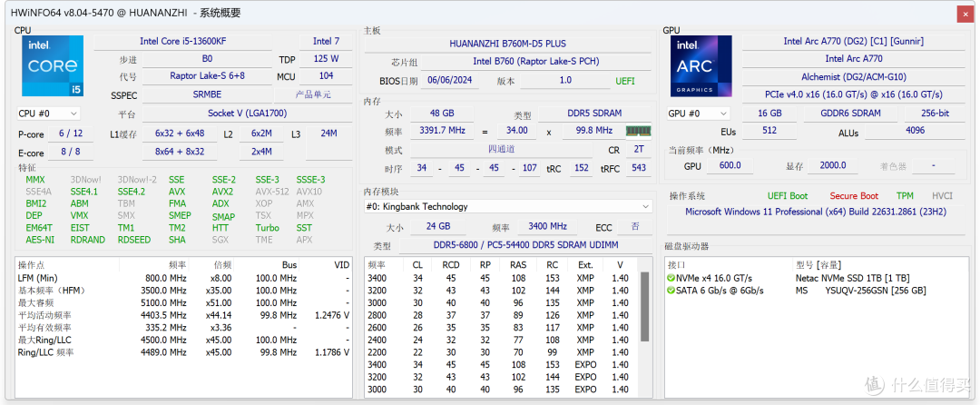Click the AVX2 feature flag

222,192
